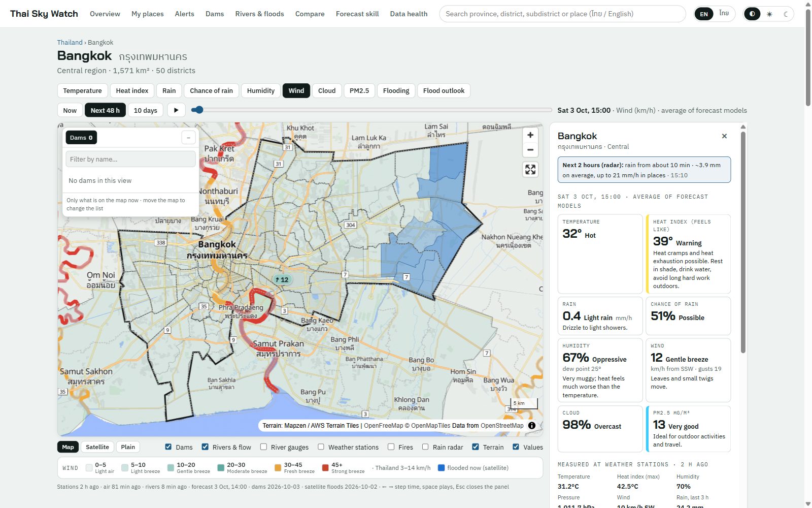Focus the Filter by name field

click(x=130, y=159)
